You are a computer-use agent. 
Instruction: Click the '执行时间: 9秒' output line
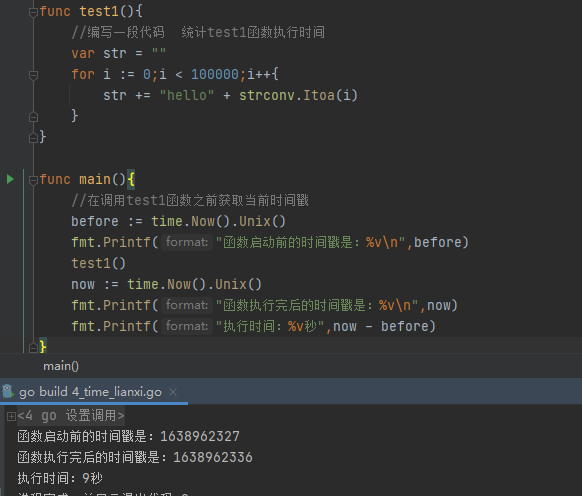pos(60,478)
